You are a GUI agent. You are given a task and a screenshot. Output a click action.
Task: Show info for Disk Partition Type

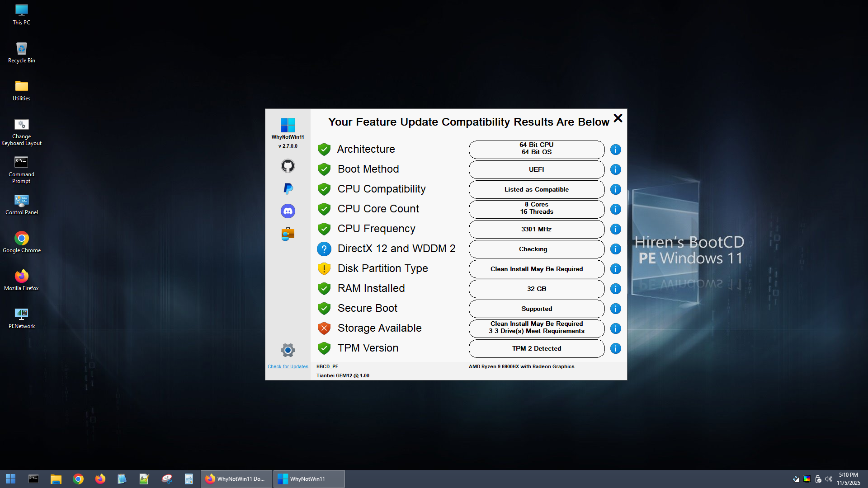[x=615, y=269]
